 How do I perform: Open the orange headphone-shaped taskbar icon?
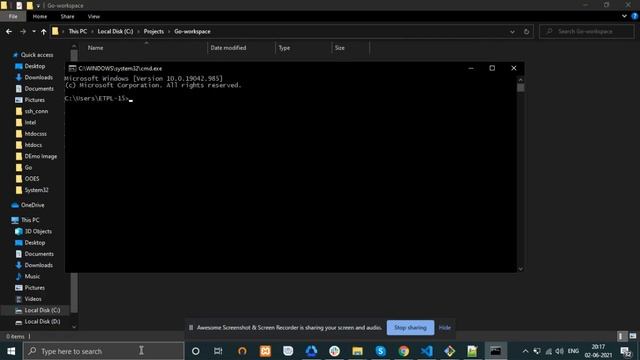pos(242,351)
